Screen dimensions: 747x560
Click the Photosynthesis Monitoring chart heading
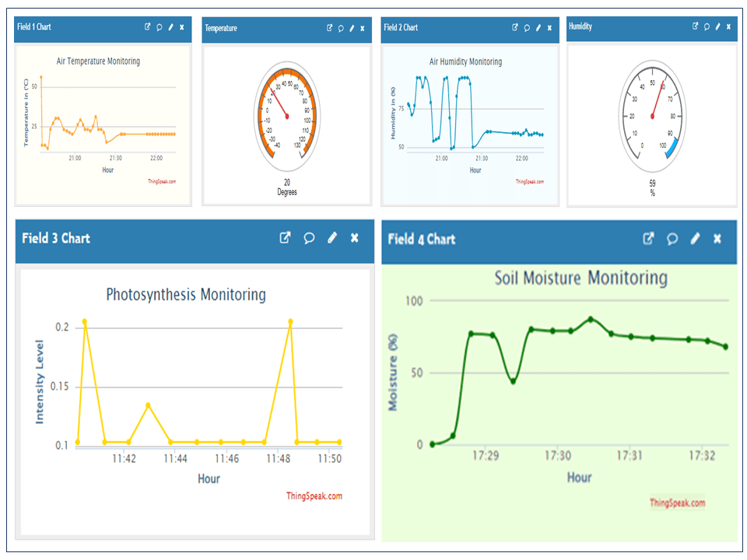point(186,295)
